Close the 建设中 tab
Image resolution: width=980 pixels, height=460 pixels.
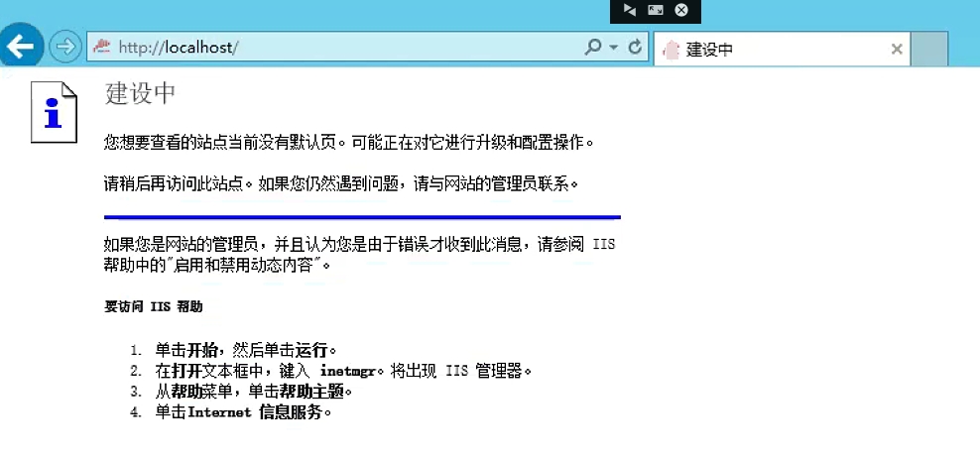point(897,49)
